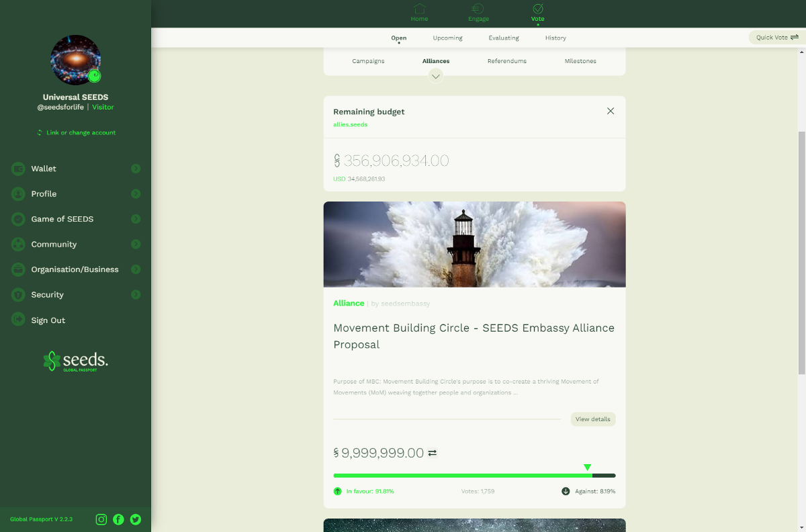This screenshot has height=532, width=806.
Task: Click the link account refresh icon
Action: [40, 133]
